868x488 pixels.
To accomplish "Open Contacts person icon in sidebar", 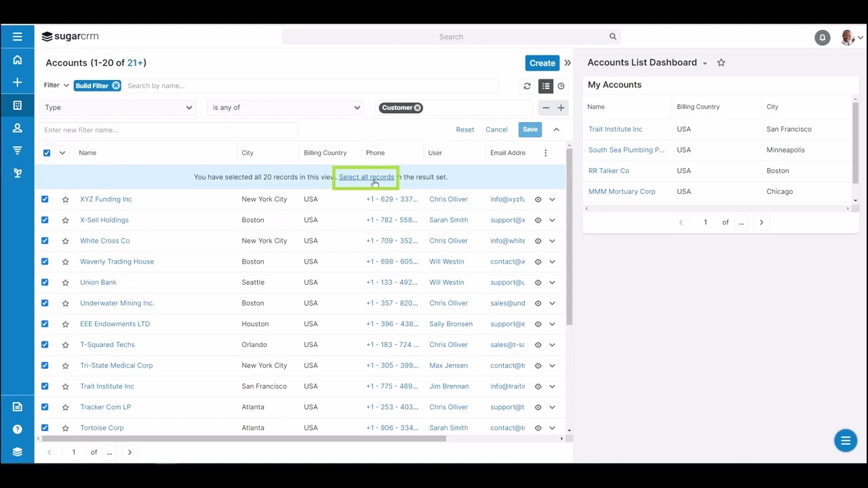I will click(17, 127).
